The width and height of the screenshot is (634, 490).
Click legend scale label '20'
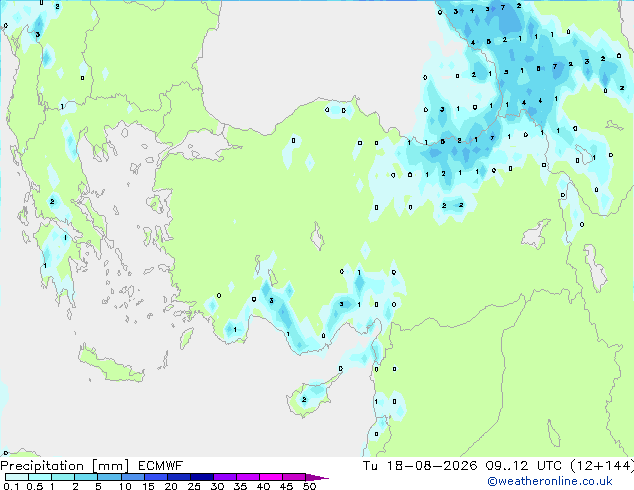point(171,486)
